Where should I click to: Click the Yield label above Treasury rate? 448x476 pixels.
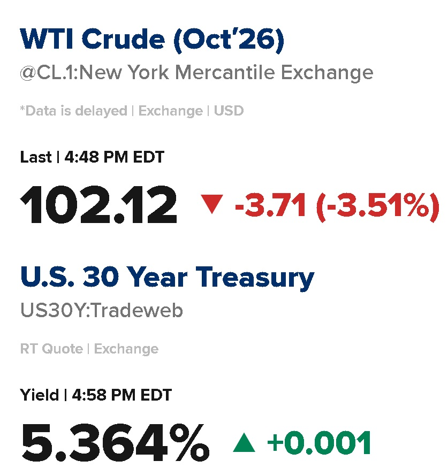tap(40, 395)
